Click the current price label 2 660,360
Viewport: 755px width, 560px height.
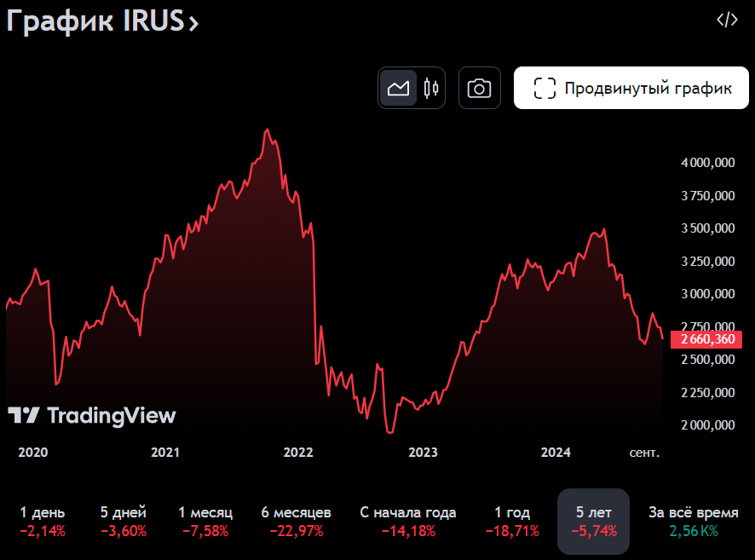(706, 339)
